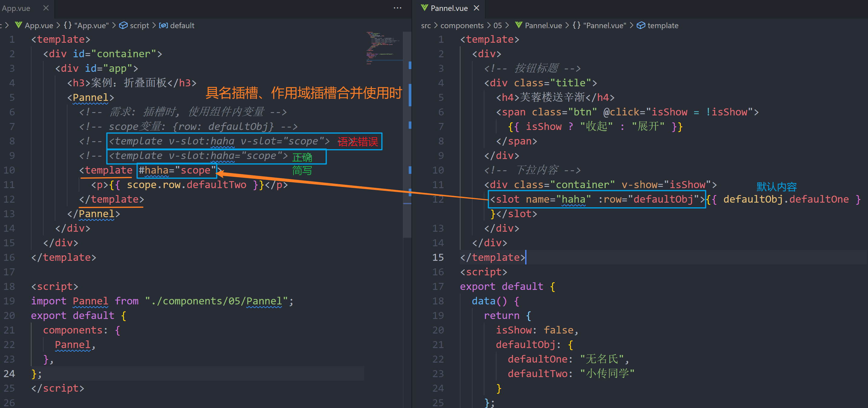Open the default breadcrumb symbol
The height and width of the screenshot is (408, 868).
[182, 25]
